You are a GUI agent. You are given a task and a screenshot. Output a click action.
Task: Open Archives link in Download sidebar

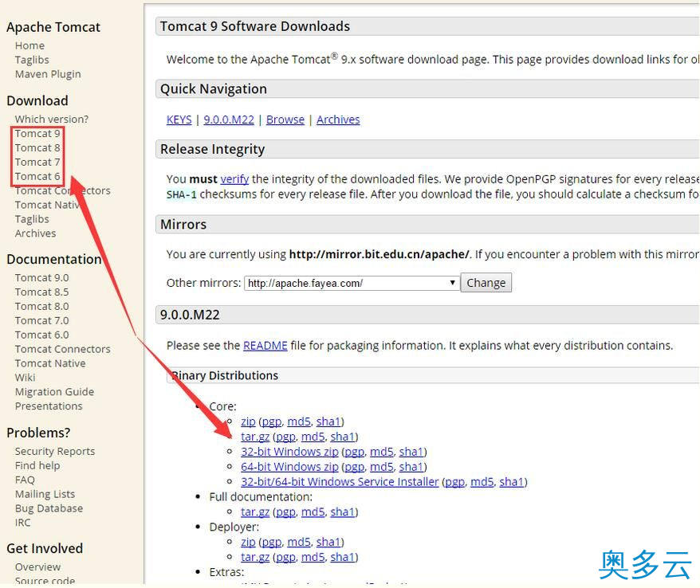[35, 233]
